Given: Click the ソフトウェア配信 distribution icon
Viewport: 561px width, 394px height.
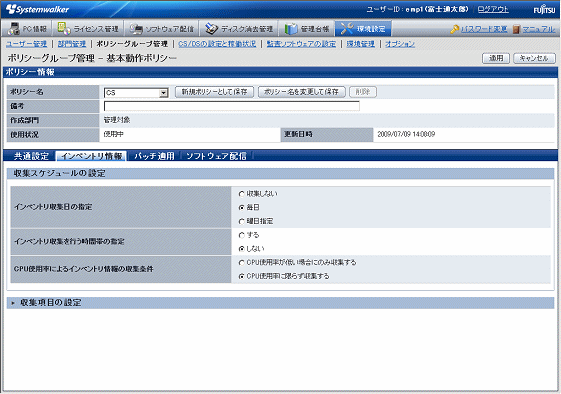Looking at the screenshot, I should pos(136,29).
